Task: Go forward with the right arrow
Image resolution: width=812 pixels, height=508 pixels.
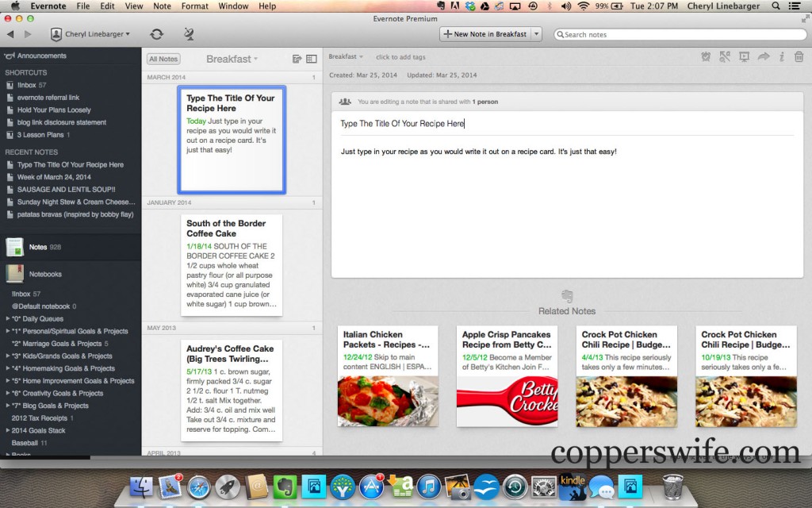Action: [28, 34]
